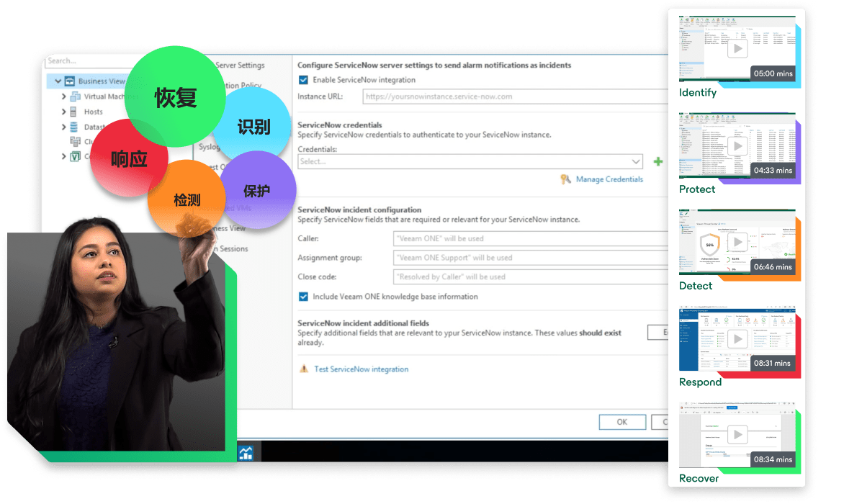Click the Caller input field
The image size is (862, 504).
(x=531, y=238)
